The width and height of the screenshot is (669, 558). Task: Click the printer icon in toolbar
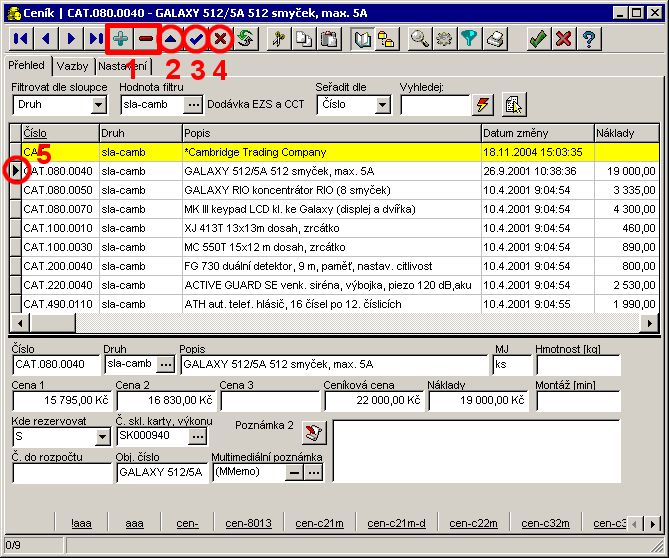click(x=495, y=39)
